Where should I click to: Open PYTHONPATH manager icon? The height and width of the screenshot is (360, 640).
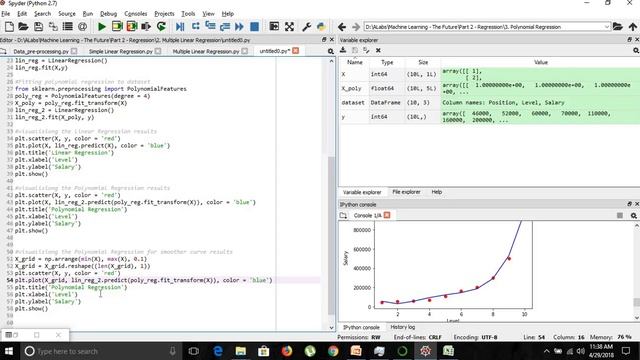click(321, 27)
